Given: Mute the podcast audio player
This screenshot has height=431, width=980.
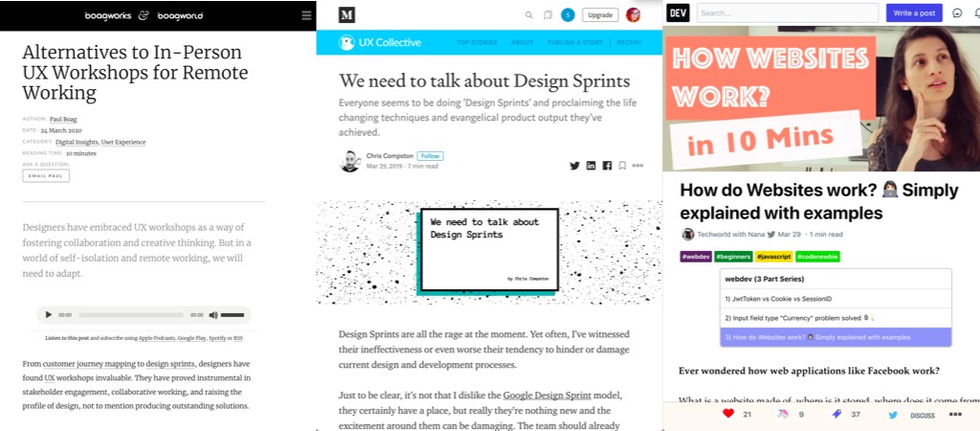Looking at the screenshot, I should click(x=213, y=314).
